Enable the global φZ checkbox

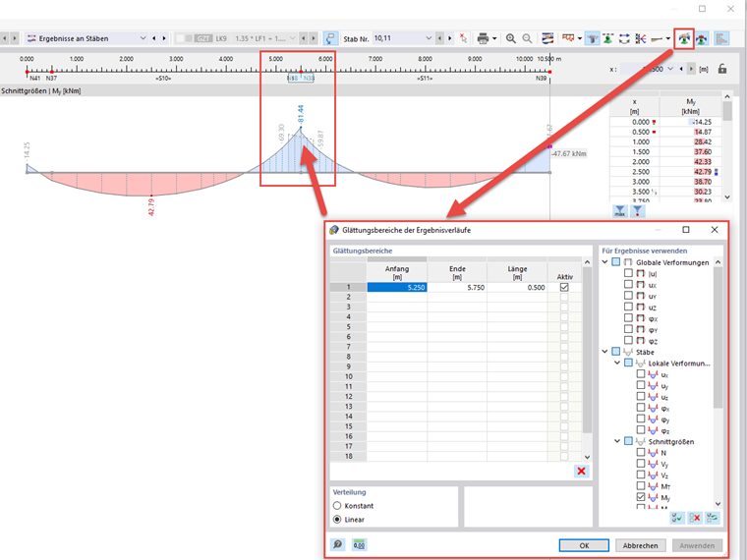point(628,341)
